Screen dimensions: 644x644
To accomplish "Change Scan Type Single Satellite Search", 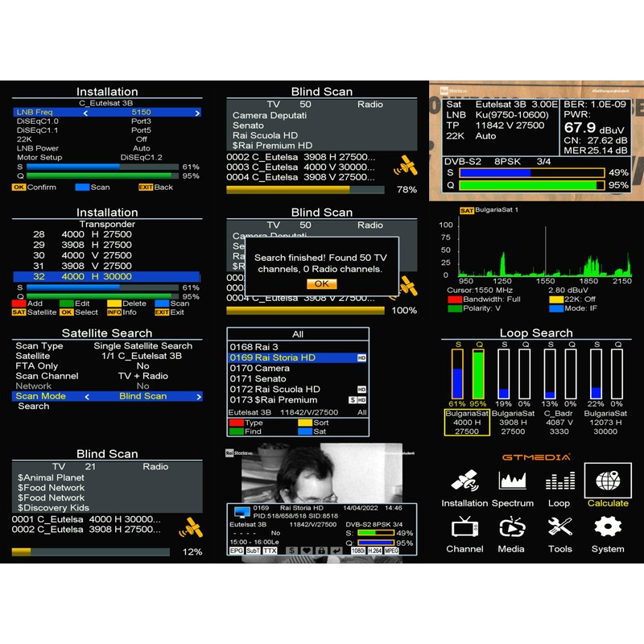I will (x=108, y=346).
